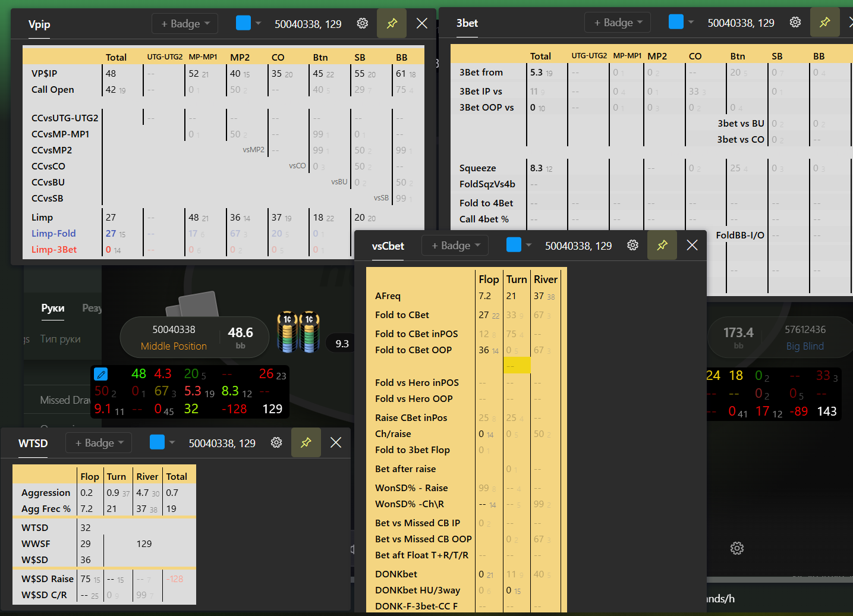Screen dimensions: 853x616
Task: Click blue color swatch in 3bet popup
Action: (676, 21)
